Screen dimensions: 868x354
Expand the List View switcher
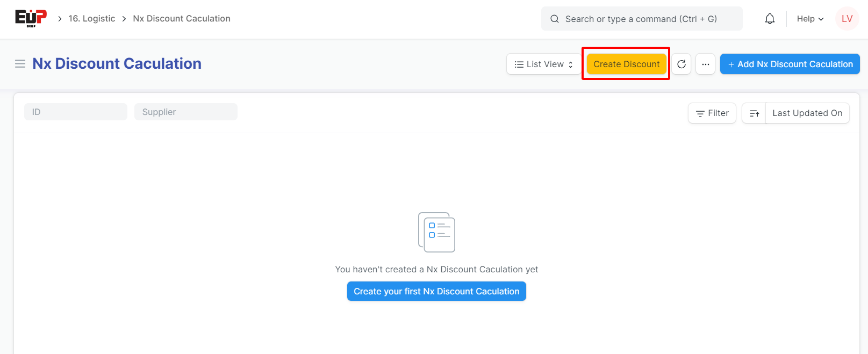coord(543,64)
